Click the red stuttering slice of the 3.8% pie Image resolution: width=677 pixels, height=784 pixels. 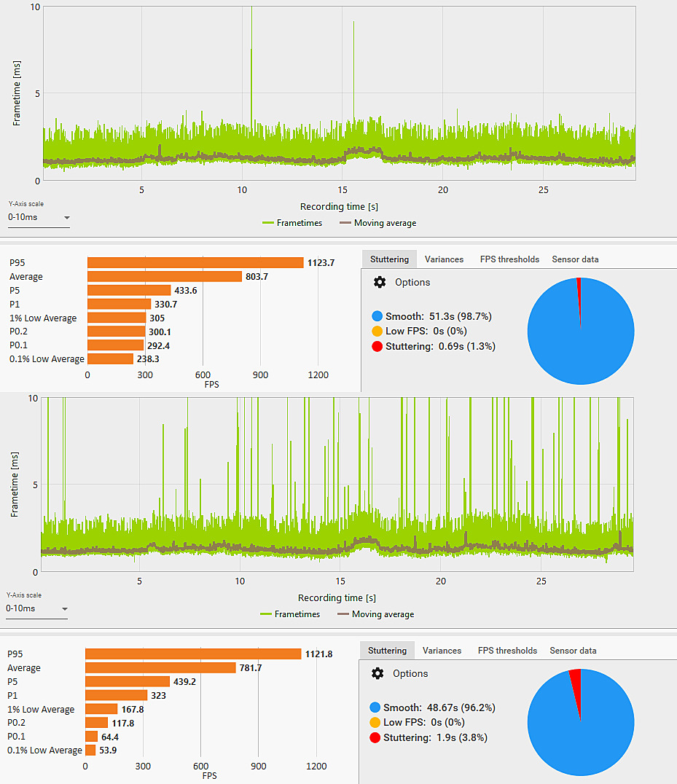tap(576, 681)
